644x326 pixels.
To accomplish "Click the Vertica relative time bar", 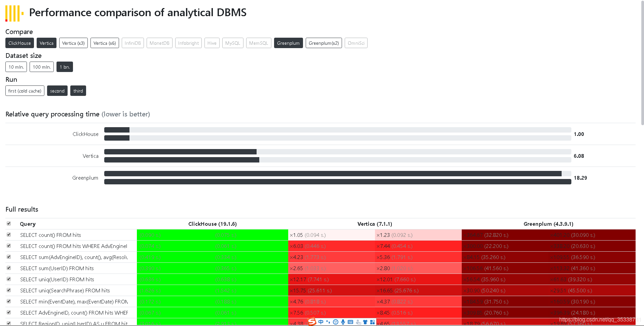I will (338, 156).
